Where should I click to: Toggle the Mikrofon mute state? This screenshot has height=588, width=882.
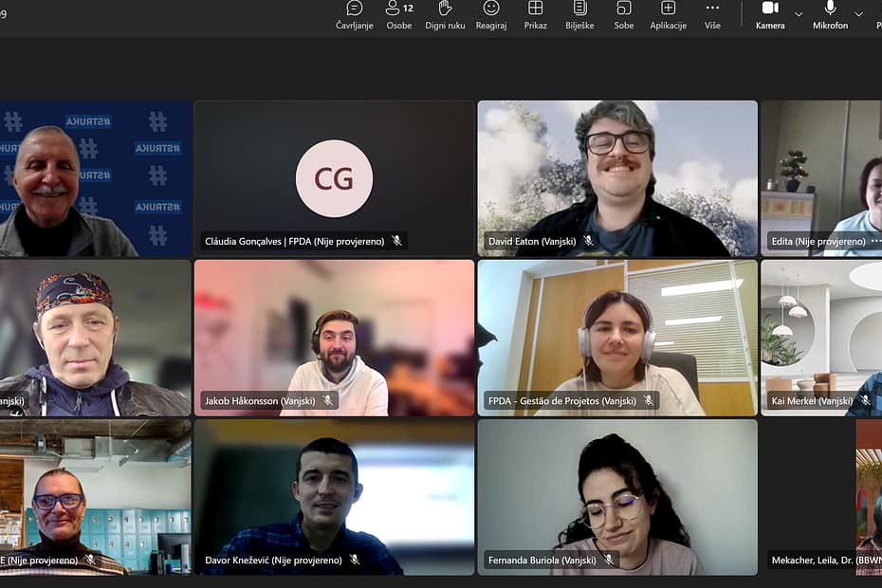830,15
